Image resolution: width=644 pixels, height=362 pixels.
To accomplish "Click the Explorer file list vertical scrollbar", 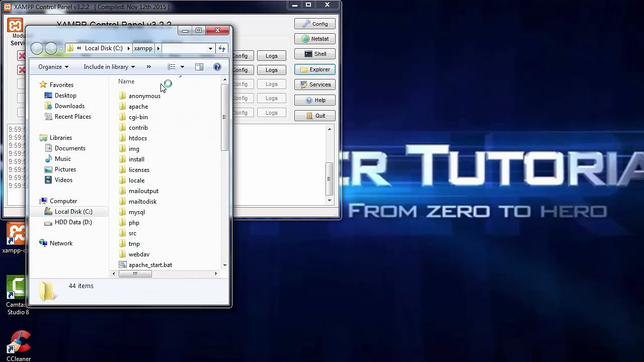I will point(224,118).
